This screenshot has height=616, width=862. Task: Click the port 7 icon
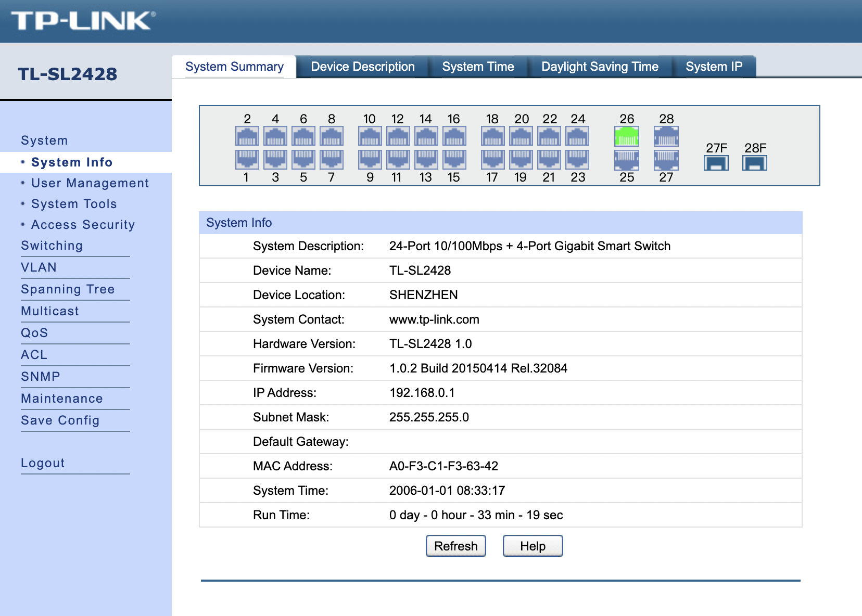point(332,159)
